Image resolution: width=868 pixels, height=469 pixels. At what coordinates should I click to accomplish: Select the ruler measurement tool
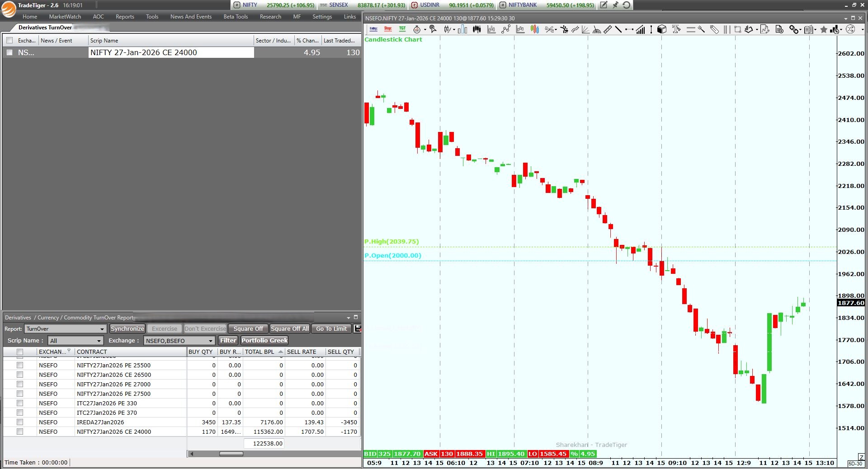pyautogui.click(x=608, y=29)
